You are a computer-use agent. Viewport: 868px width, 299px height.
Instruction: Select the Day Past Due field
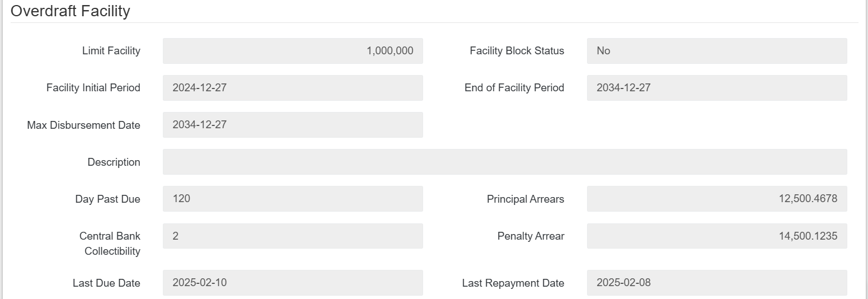(293, 199)
